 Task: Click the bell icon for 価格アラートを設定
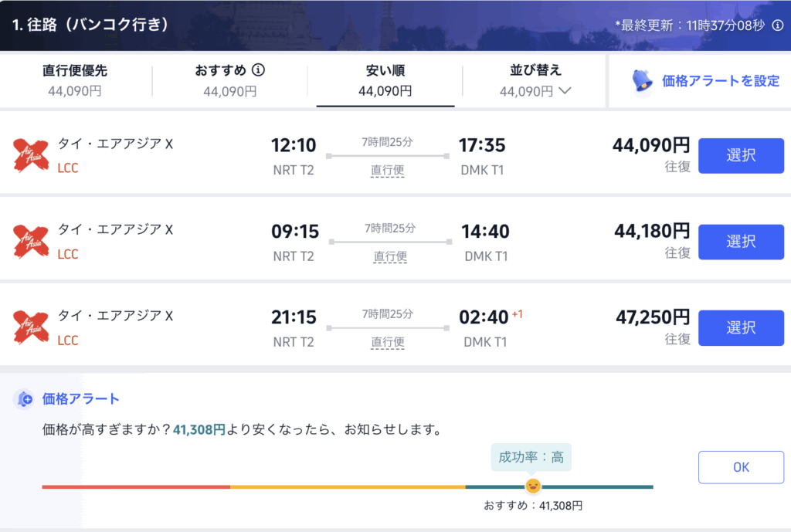[x=643, y=80]
